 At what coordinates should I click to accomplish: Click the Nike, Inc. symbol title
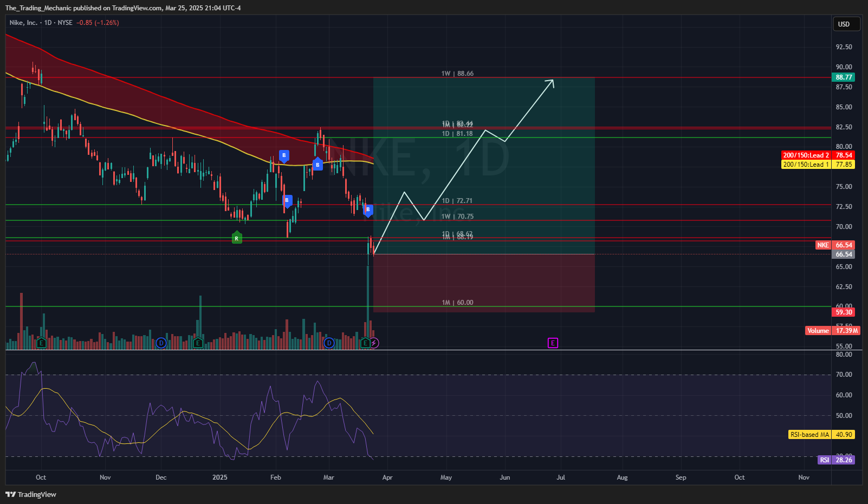tap(23, 23)
